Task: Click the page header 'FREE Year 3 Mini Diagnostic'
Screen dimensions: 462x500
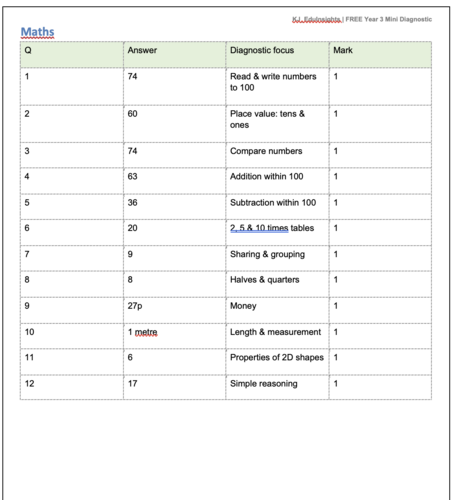Action: [x=389, y=19]
